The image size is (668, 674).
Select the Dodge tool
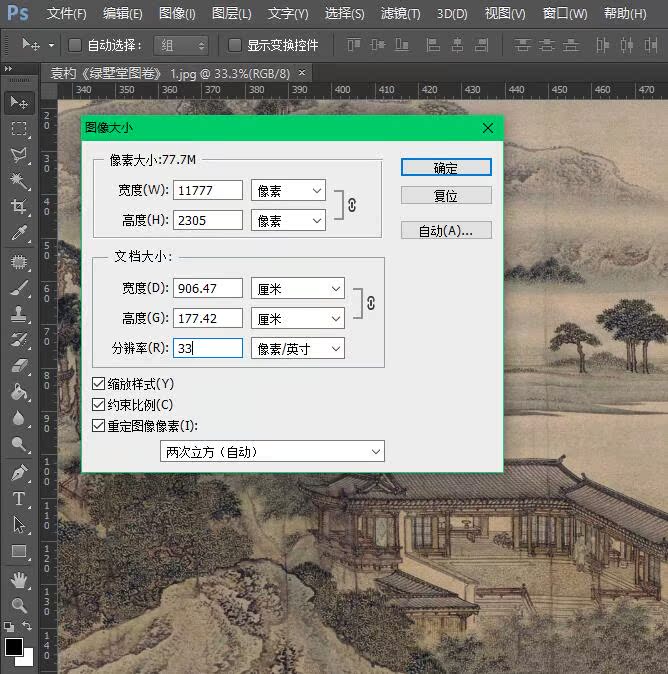click(19, 444)
